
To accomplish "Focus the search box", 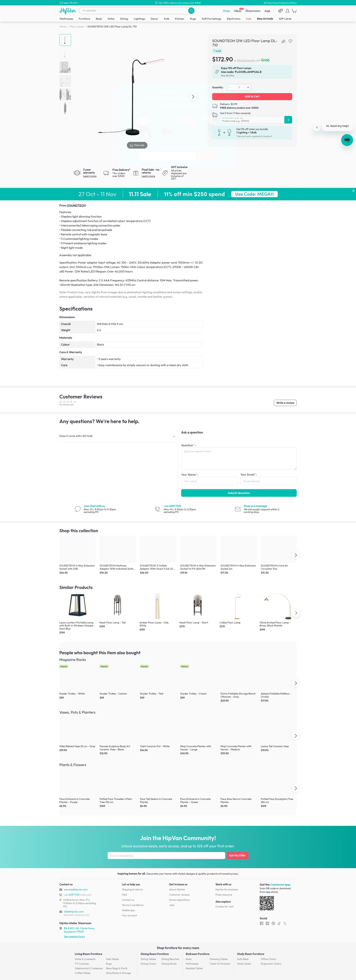I will pyautogui.click(x=134, y=11).
